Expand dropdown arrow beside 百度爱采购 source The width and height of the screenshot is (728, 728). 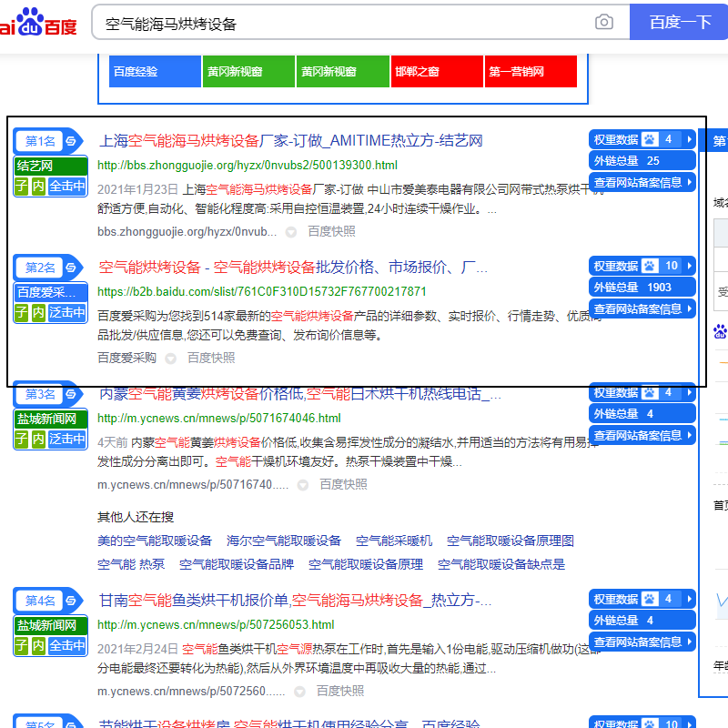(171, 359)
